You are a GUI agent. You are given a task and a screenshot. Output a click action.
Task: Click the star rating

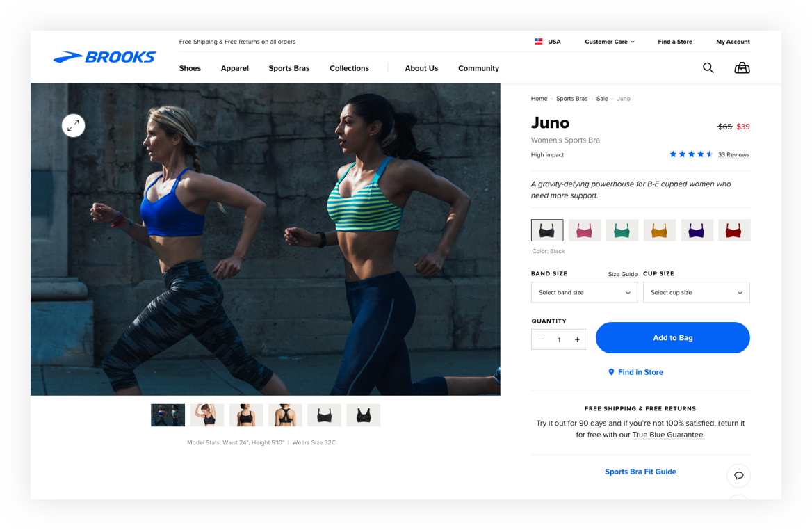click(x=691, y=154)
